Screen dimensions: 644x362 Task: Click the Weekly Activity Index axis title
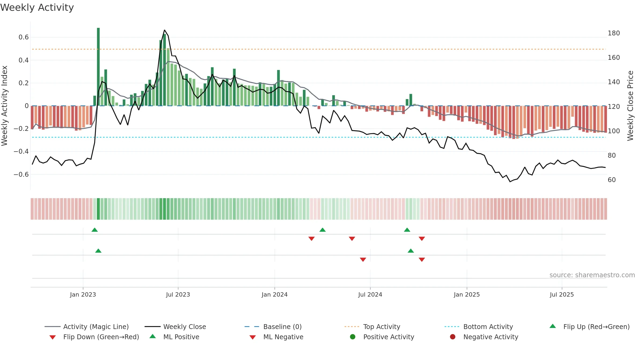5,106
